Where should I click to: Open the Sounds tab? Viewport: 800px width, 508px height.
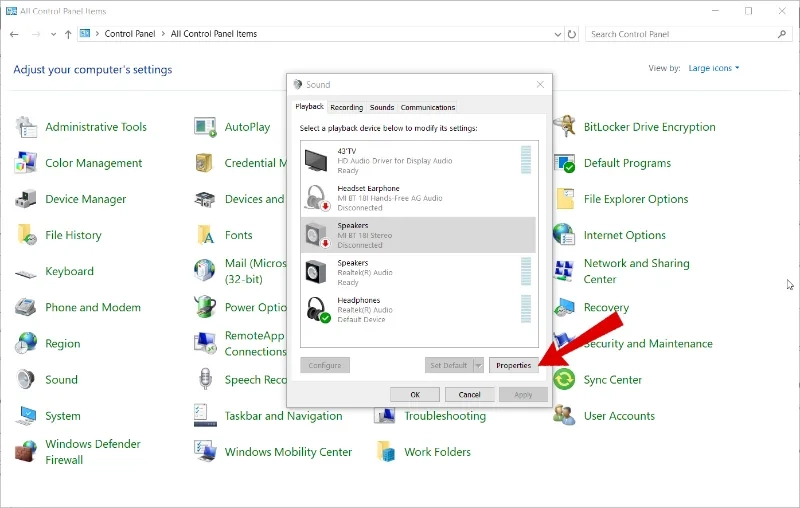(x=382, y=107)
